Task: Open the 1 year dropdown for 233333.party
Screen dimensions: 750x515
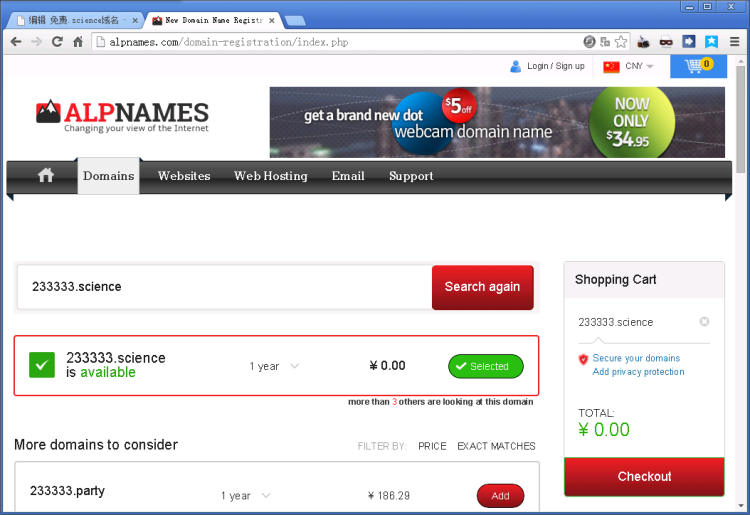Action: (246, 496)
